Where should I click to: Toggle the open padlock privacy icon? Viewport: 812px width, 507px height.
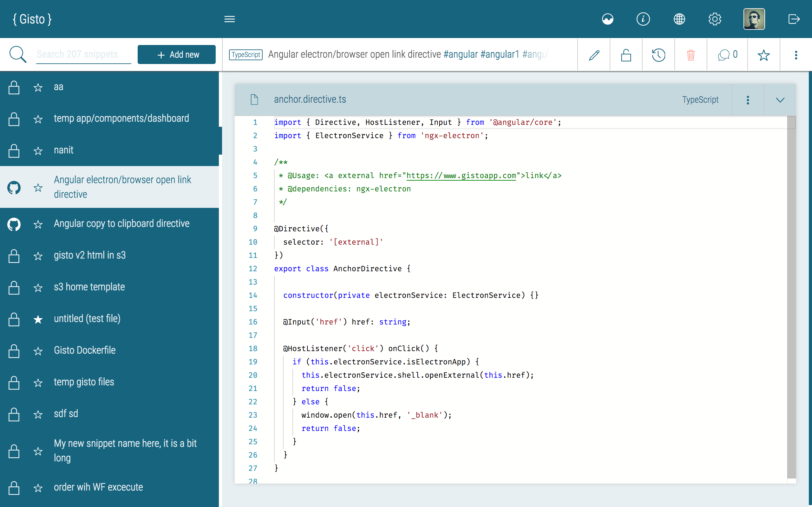click(626, 55)
